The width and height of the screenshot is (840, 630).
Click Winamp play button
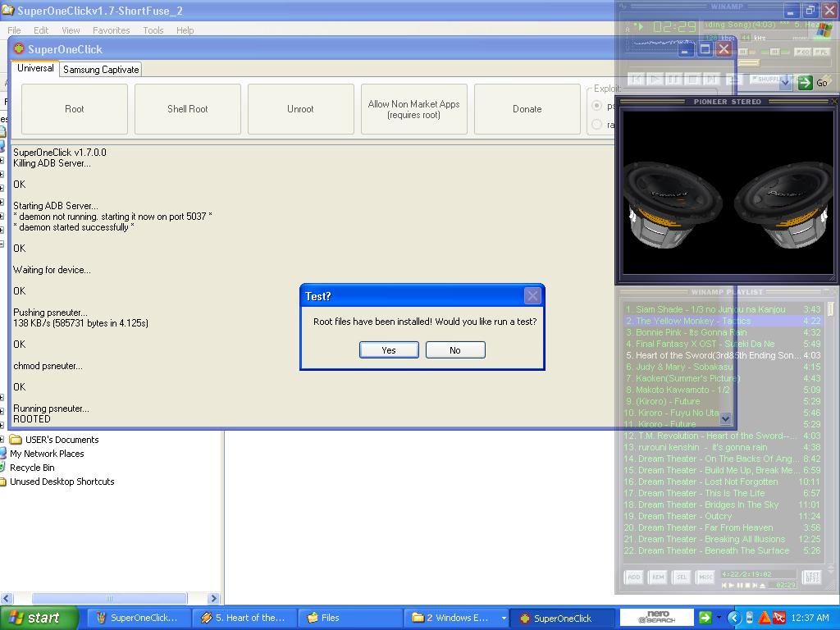(655, 79)
